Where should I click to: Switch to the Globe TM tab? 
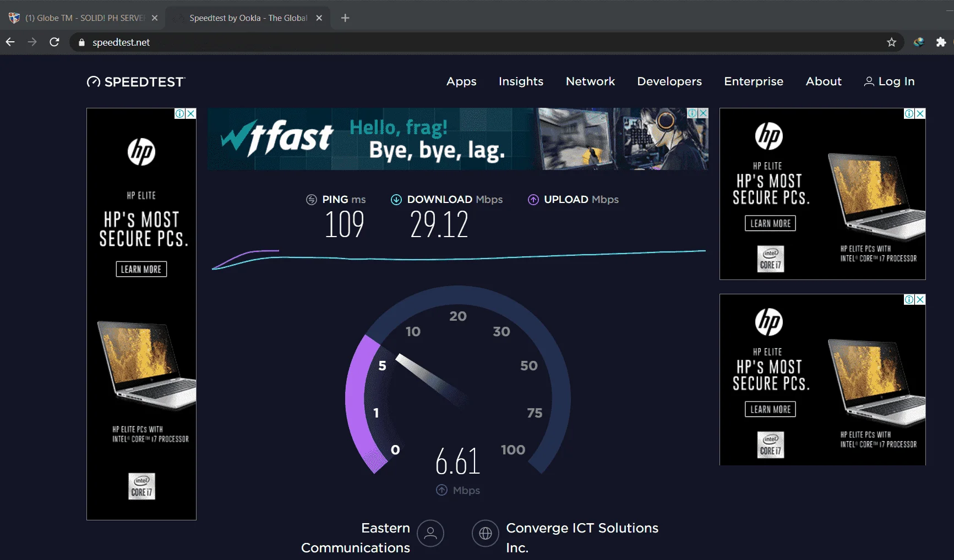coord(83,18)
